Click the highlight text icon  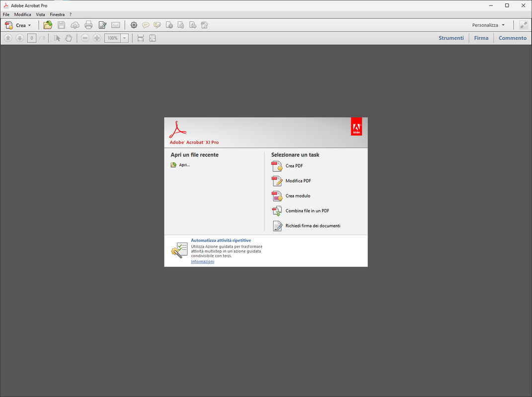tap(157, 25)
